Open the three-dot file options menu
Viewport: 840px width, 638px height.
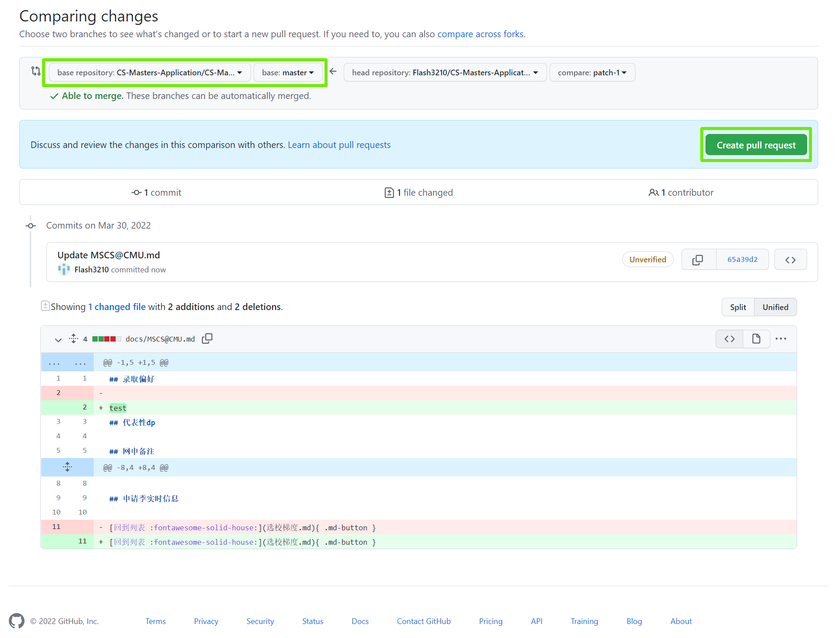click(781, 339)
